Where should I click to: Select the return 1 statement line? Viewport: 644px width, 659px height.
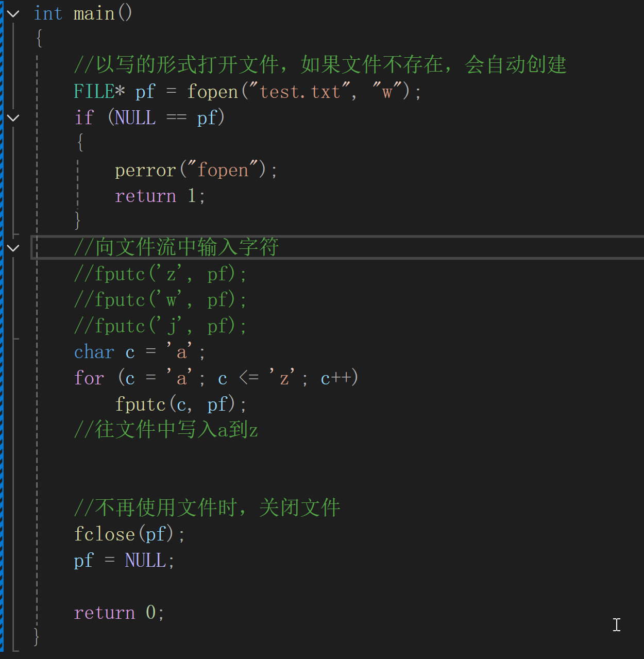pos(160,196)
